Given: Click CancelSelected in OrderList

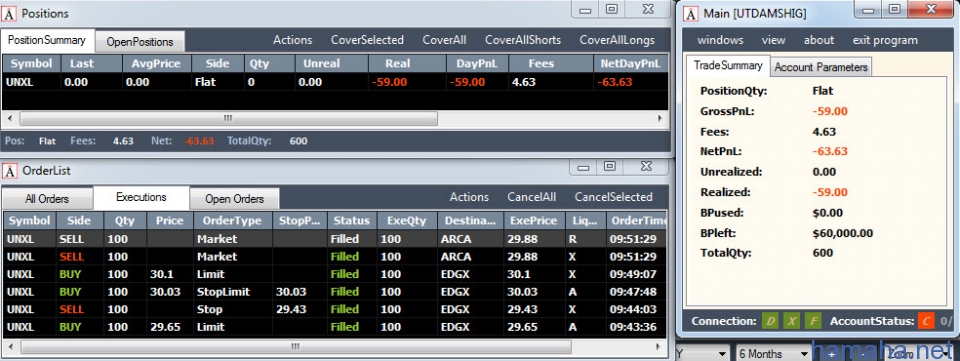Looking at the screenshot, I should (x=613, y=197).
